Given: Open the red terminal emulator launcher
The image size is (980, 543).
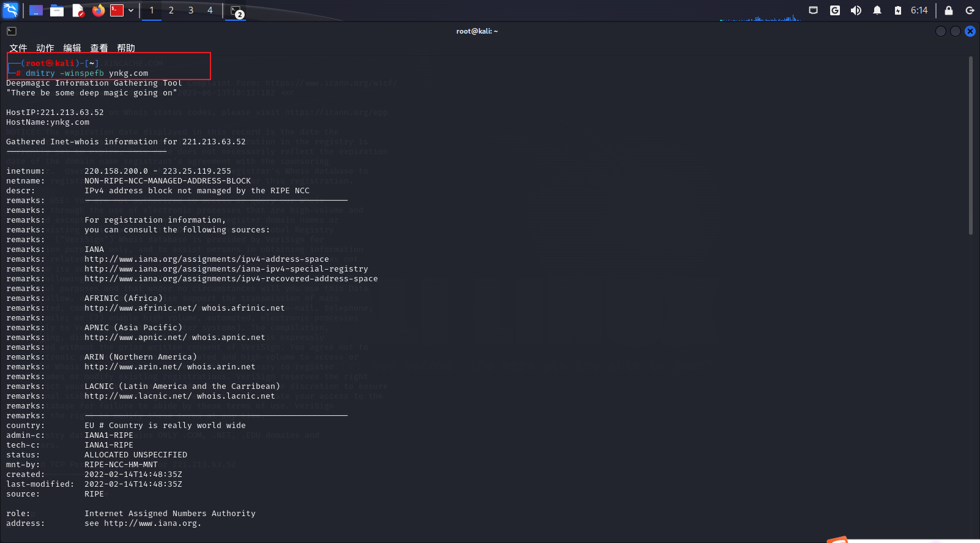Looking at the screenshot, I should [x=117, y=10].
